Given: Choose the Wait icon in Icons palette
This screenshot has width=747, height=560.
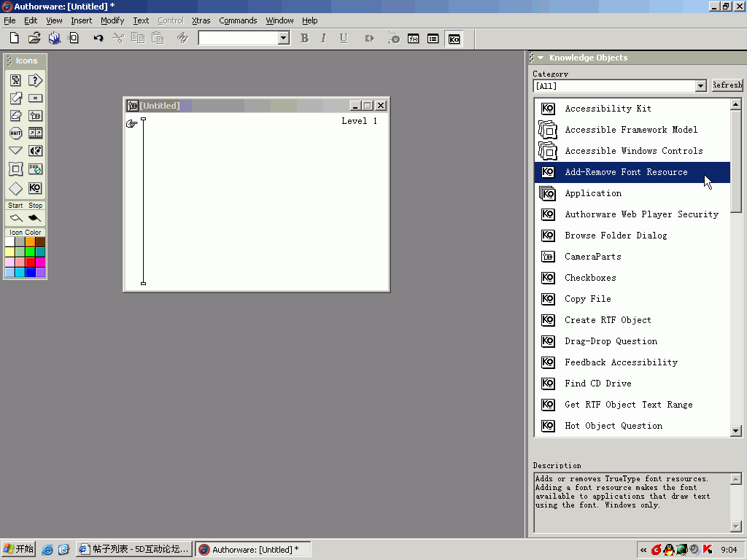Looking at the screenshot, I should [16, 133].
